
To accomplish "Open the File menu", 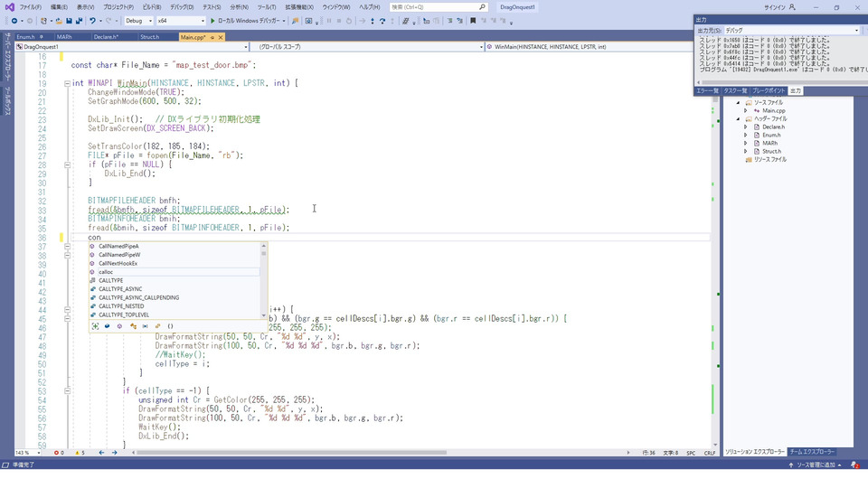I will click(x=31, y=7).
